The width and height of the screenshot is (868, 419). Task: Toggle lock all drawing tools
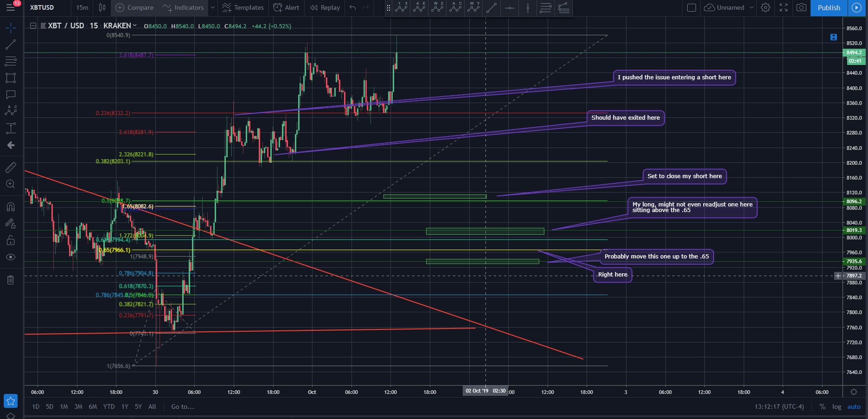tap(10, 240)
